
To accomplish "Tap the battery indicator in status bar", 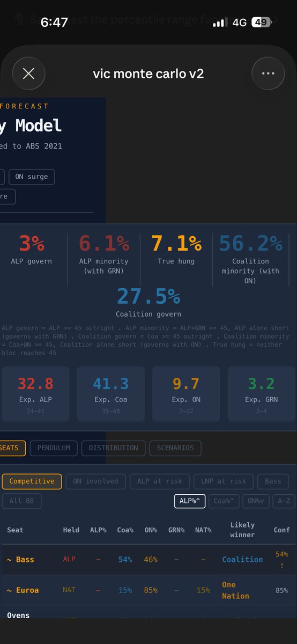I will pos(261,22).
